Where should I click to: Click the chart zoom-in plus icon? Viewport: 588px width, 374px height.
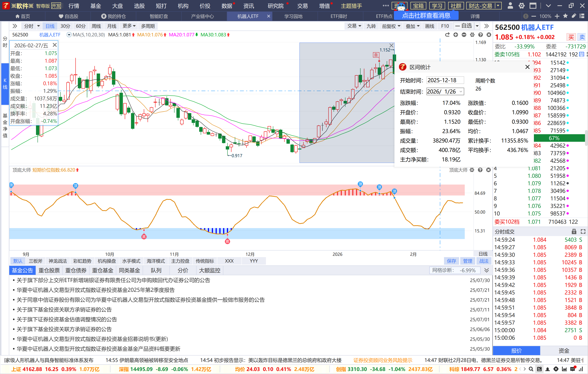tap(456, 35)
